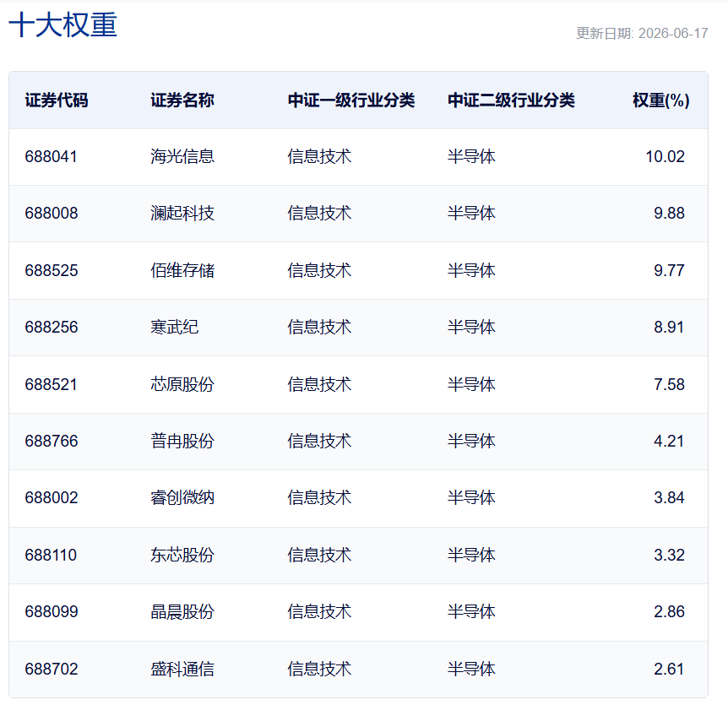This screenshot has width=728, height=705.
Task: Select security code 688110
Action: pos(51,555)
